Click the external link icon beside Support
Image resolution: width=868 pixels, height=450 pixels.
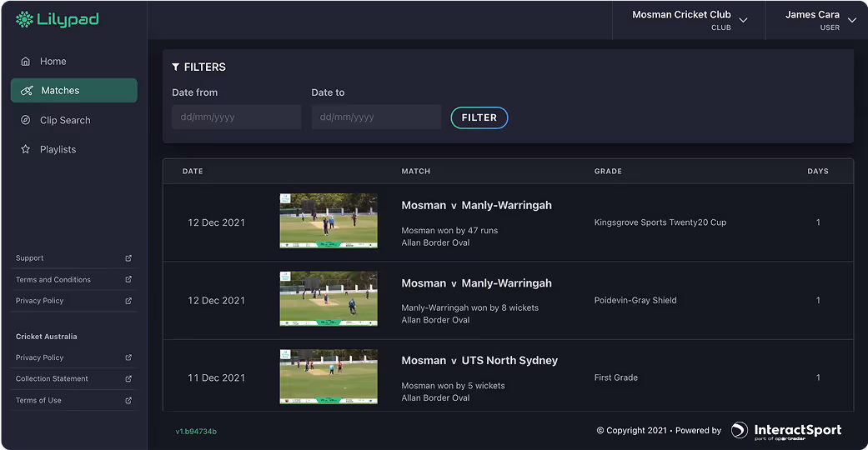tap(128, 258)
